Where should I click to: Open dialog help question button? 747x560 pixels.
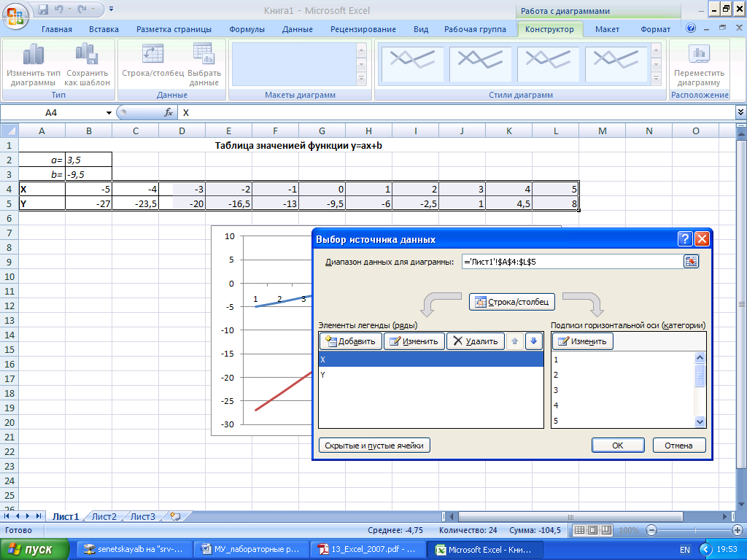pos(684,239)
